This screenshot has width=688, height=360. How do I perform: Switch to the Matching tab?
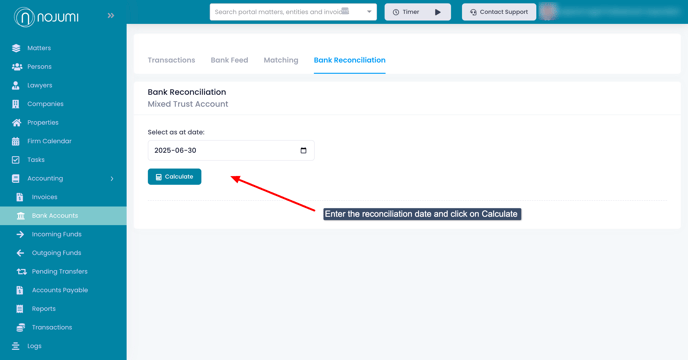click(x=281, y=60)
